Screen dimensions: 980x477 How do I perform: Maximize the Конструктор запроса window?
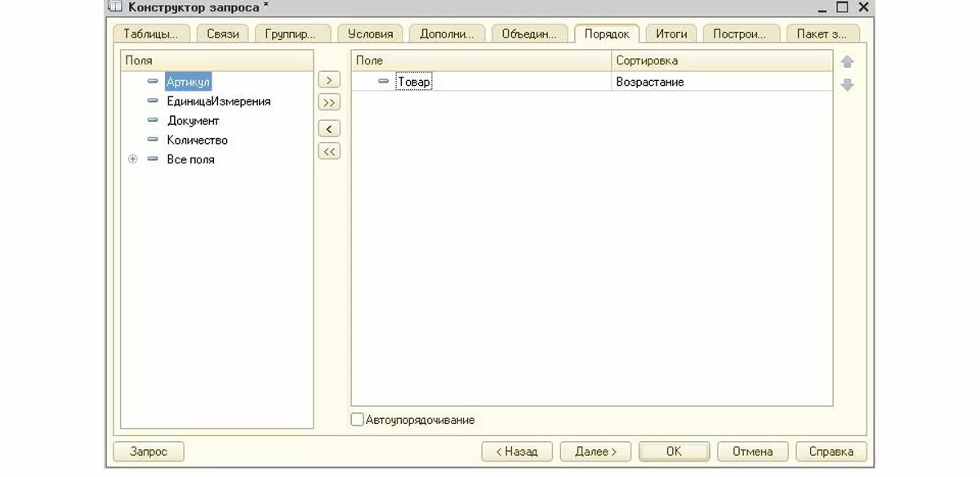tap(842, 7)
